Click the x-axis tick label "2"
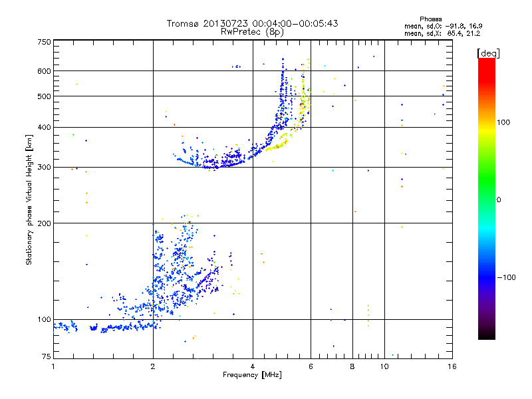The height and width of the screenshot is (399, 532). [x=153, y=366]
